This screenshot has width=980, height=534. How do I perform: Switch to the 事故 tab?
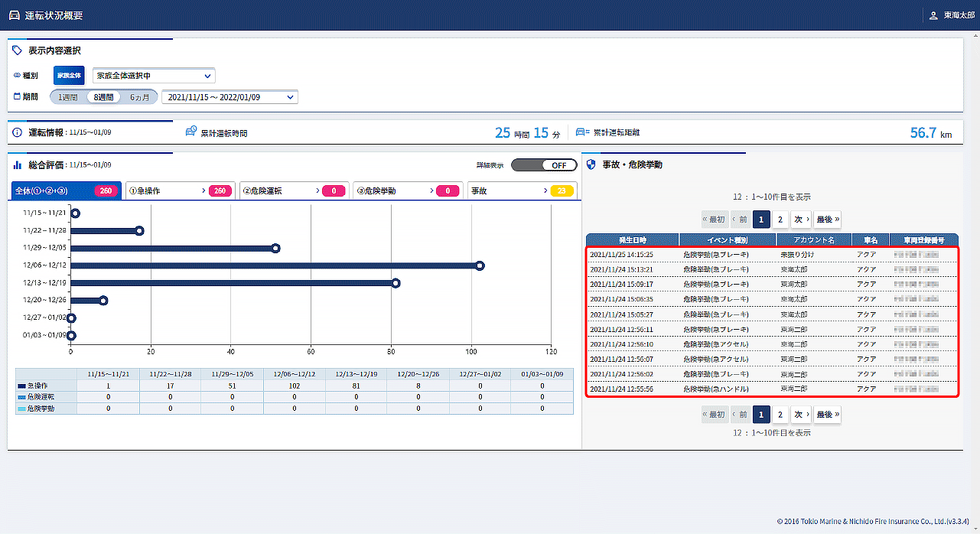[523, 190]
